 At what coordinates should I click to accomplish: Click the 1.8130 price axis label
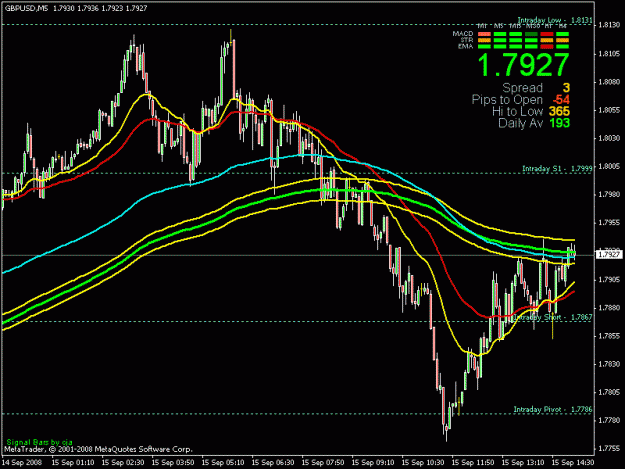click(609, 25)
